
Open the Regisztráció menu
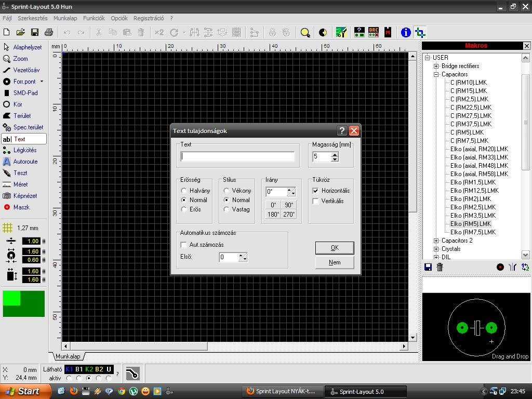click(x=149, y=18)
